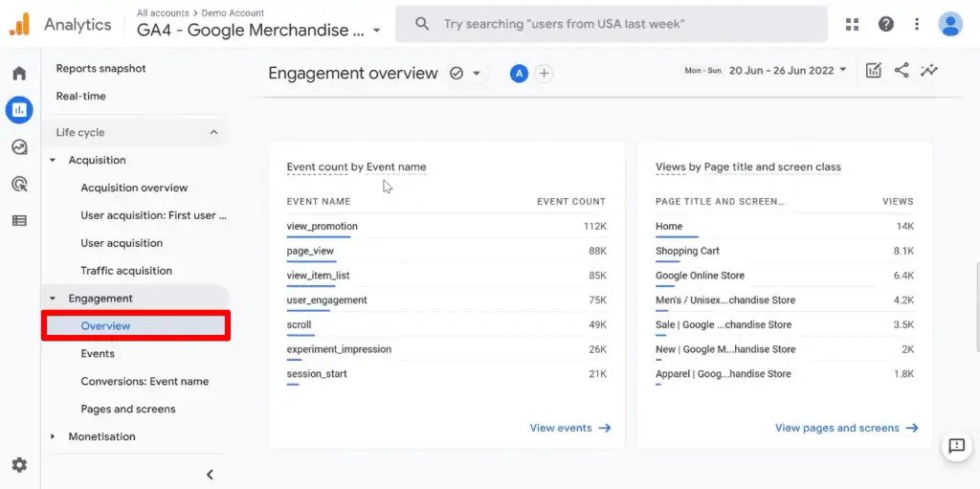
Task: Open the Explore icon in left rail
Action: [x=19, y=147]
